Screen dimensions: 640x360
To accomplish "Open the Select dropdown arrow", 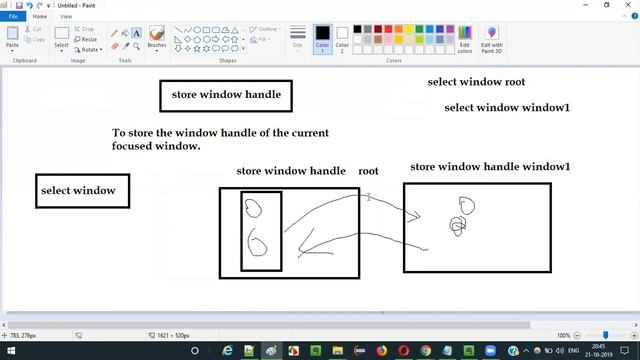I will 62,51.
